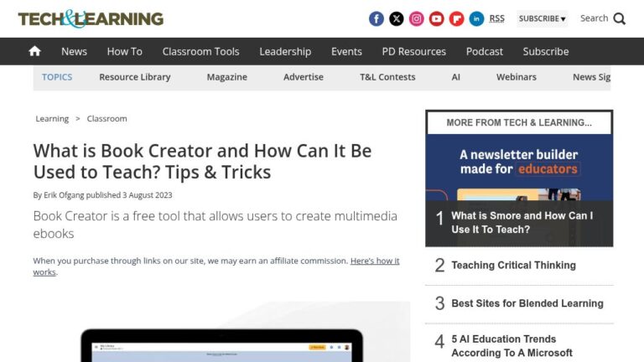Expand the SUBSCRIBE dropdown in header
644x362 pixels.
point(543,19)
